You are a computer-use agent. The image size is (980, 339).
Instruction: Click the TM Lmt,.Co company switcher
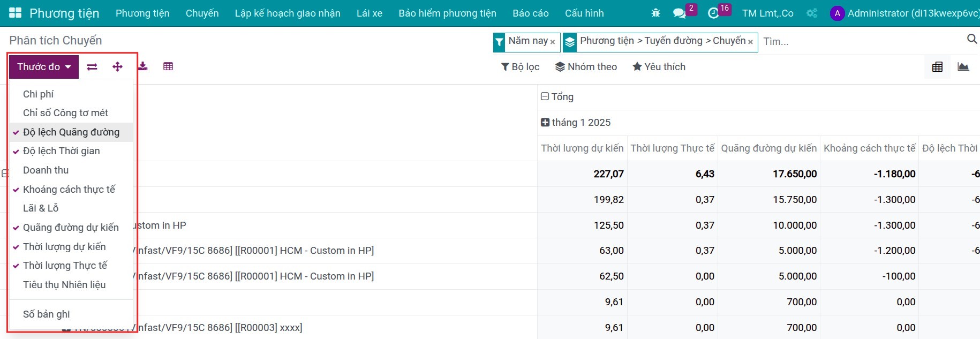[768, 13]
